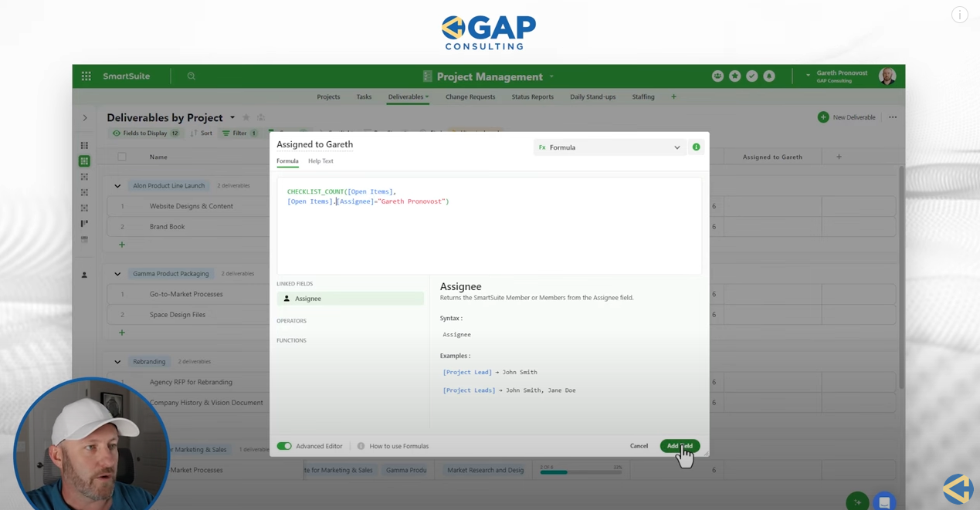Viewport: 980px width, 510px height.
Task: Collapse the Alon Product Line Launch group
Action: (x=117, y=186)
